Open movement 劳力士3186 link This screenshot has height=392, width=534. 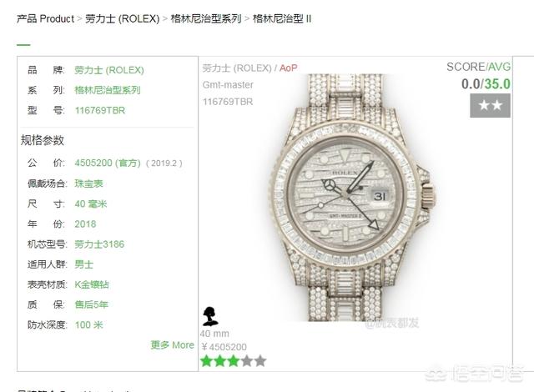99,244
